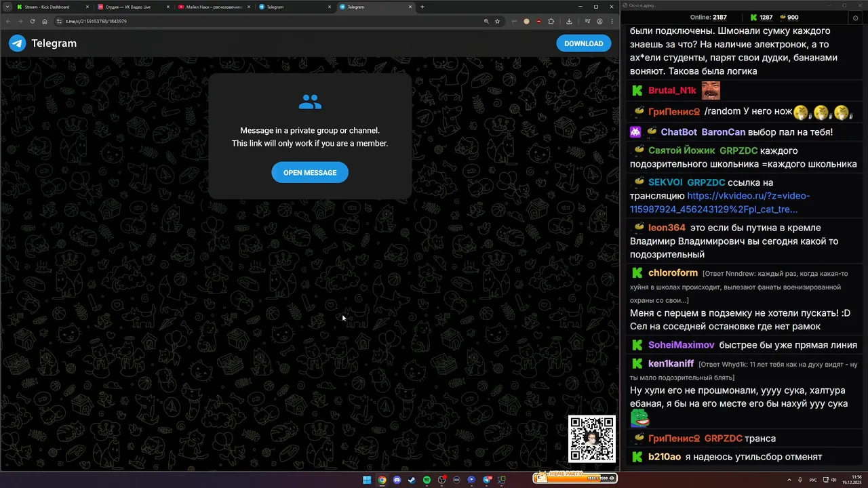This screenshot has width=868, height=488.
Task: Click the site info icon in address bar
Action: pyautogui.click(x=60, y=21)
